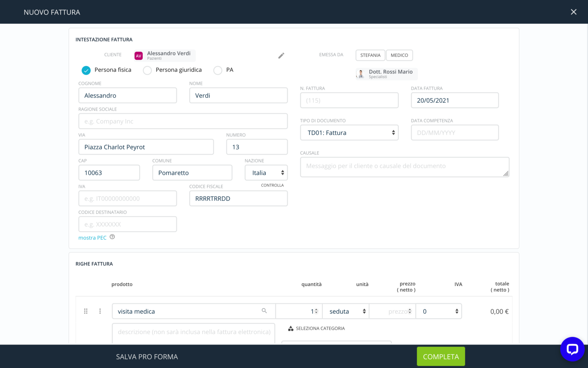The image size is (588, 368).
Task: Click the magnifier icon in the product field
Action: tap(264, 311)
